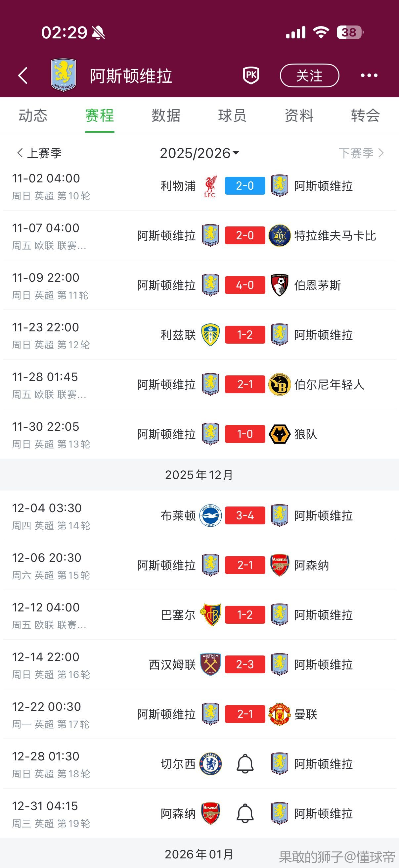Open the PK shield comparison icon
This screenshot has height=868, width=399.
(251, 75)
